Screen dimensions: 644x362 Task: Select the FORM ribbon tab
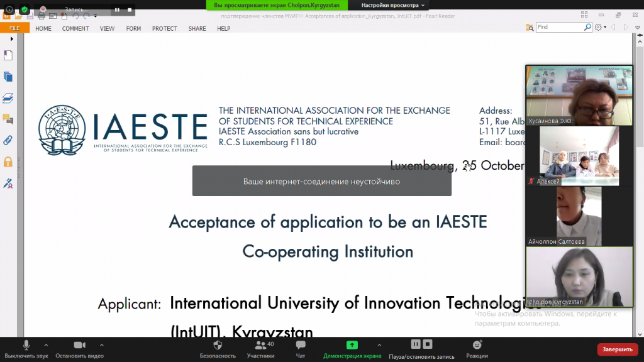click(133, 28)
